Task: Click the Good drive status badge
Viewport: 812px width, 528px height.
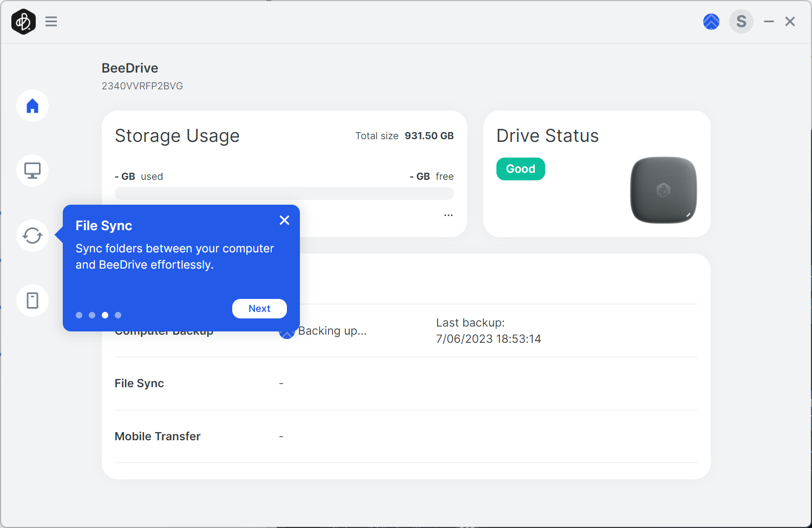Action: pos(521,169)
